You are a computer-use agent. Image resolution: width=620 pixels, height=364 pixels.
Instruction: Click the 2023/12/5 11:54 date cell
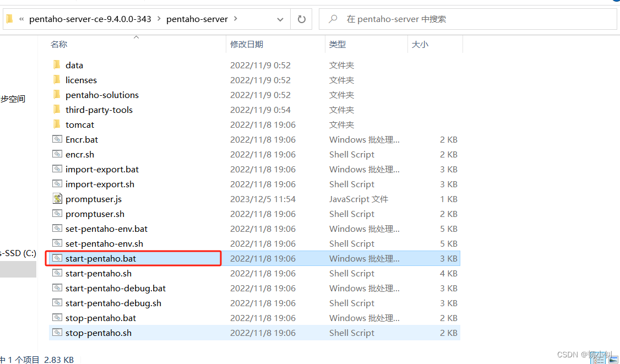pyautogui.click(x=263, y=199)
